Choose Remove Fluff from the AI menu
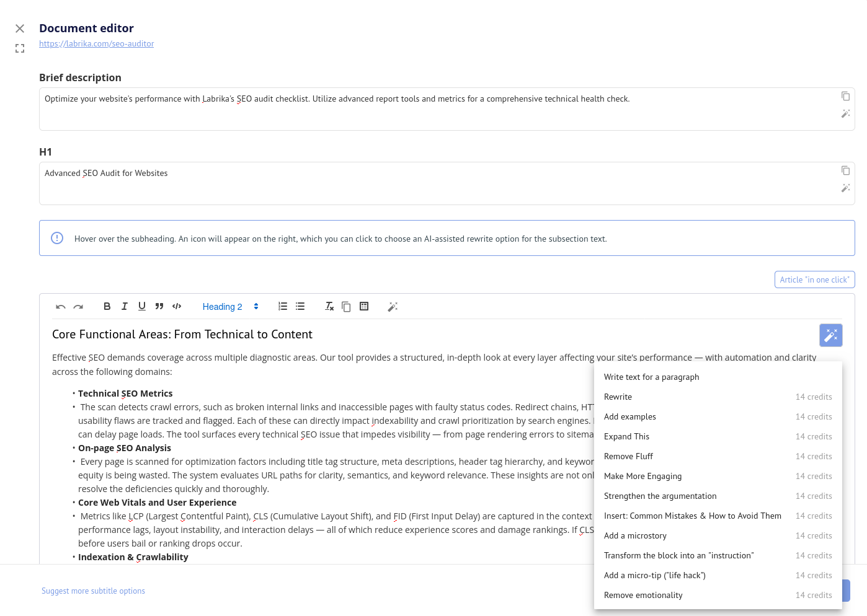The height and width of the screenshot is (616, 867). (x=628, y=457)
